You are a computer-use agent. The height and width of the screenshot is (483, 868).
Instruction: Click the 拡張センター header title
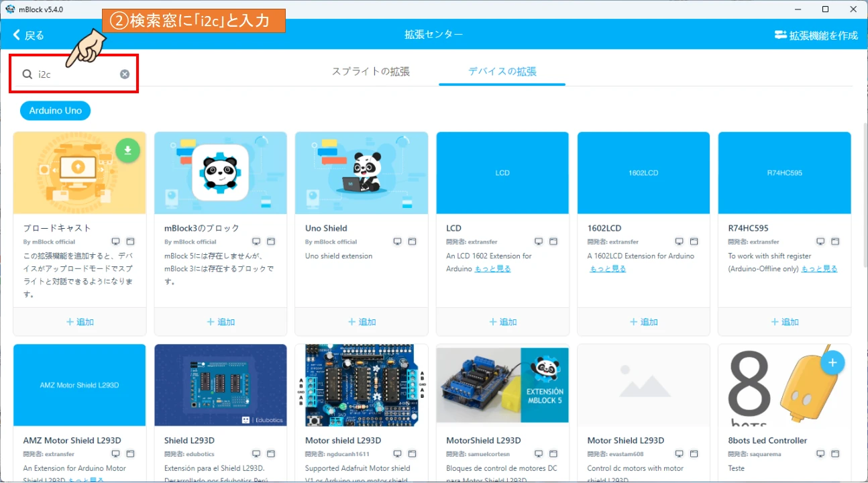(x=433, y=35)
